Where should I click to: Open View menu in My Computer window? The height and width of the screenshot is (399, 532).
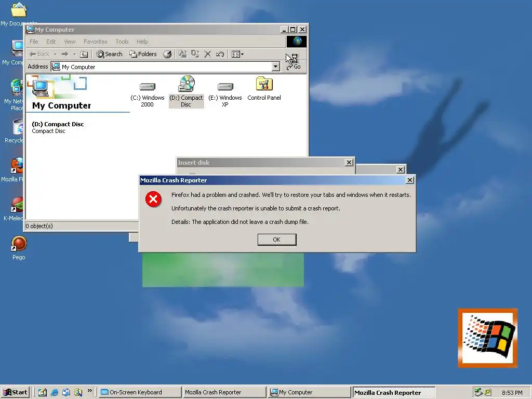(x=70, y=42)
